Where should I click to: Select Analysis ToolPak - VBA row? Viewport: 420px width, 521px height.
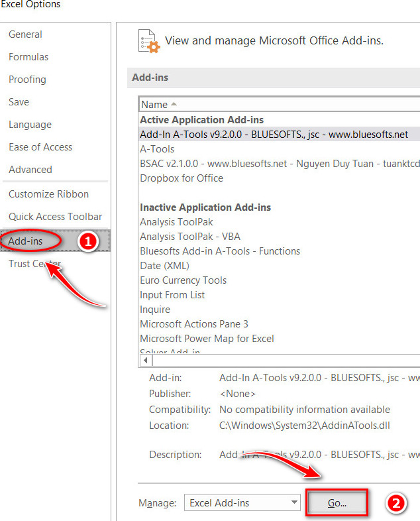tap(190, 237)
